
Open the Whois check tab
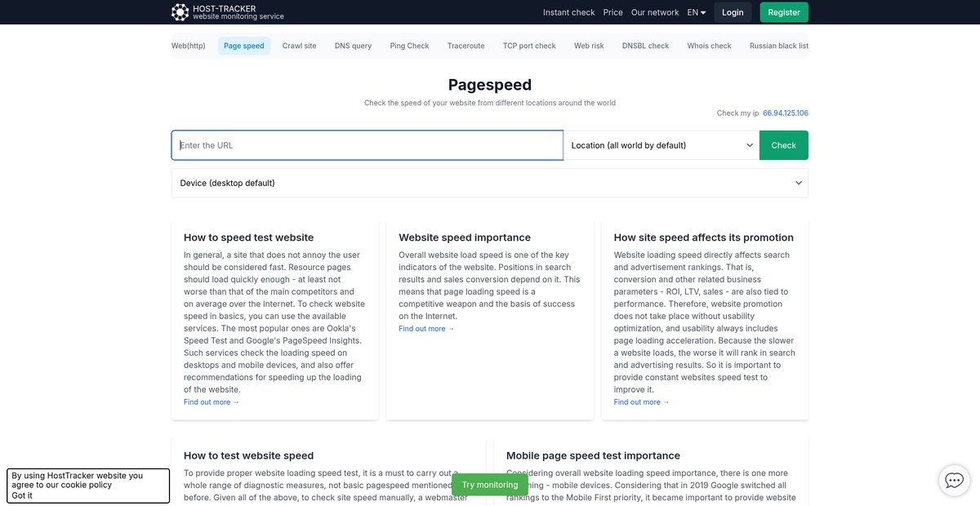[709, 46]
